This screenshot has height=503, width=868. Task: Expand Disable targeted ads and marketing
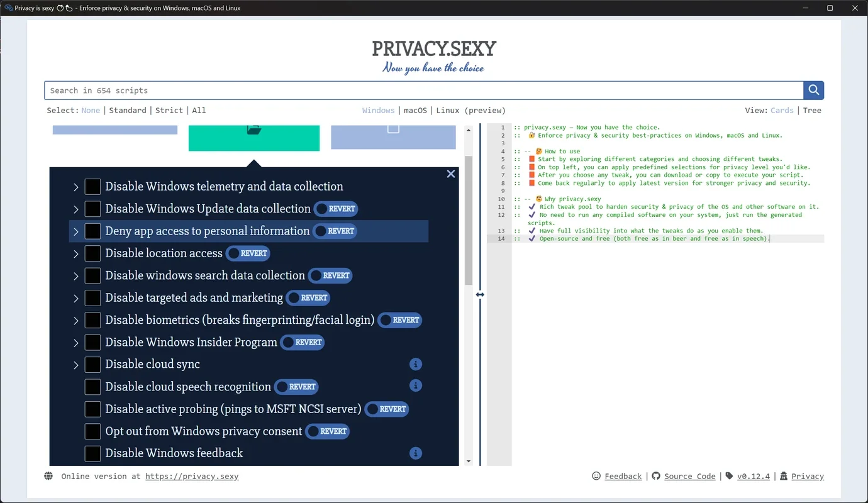point(75,298)
